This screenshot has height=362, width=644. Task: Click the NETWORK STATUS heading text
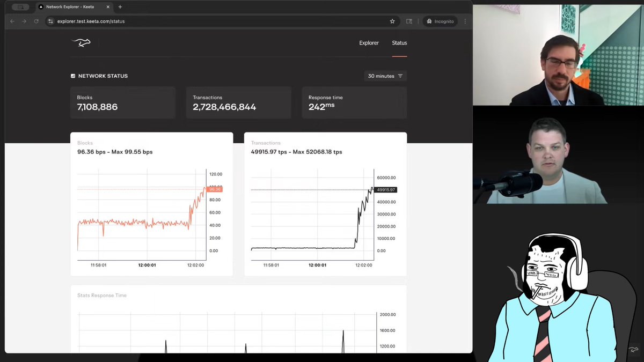103,76
